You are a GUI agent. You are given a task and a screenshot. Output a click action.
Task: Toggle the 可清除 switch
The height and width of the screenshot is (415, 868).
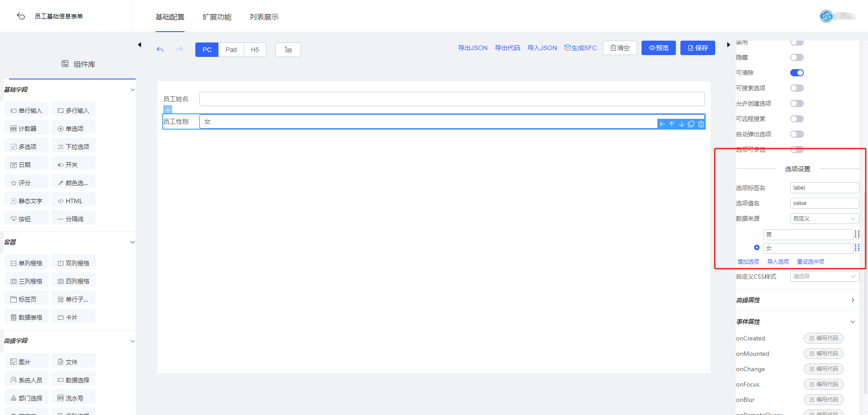(x=797, y=73)
